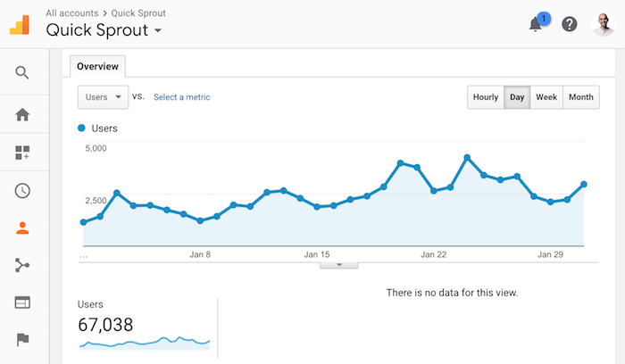Switch to the Overview tab

click(97, 66)
